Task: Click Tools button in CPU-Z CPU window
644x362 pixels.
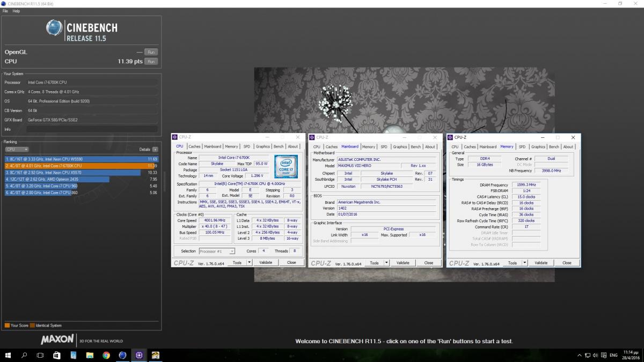Action: point(237,263)
